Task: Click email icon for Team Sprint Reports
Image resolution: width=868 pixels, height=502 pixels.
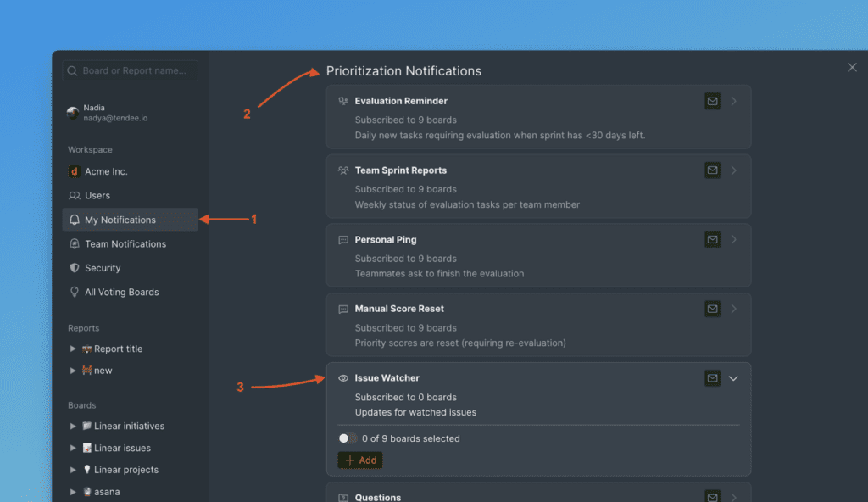Action: point(712,170)
